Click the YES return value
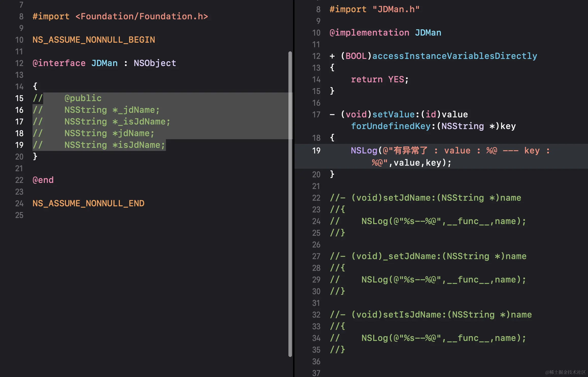Viewport: 588px width, 377px height. click(396, 80)
